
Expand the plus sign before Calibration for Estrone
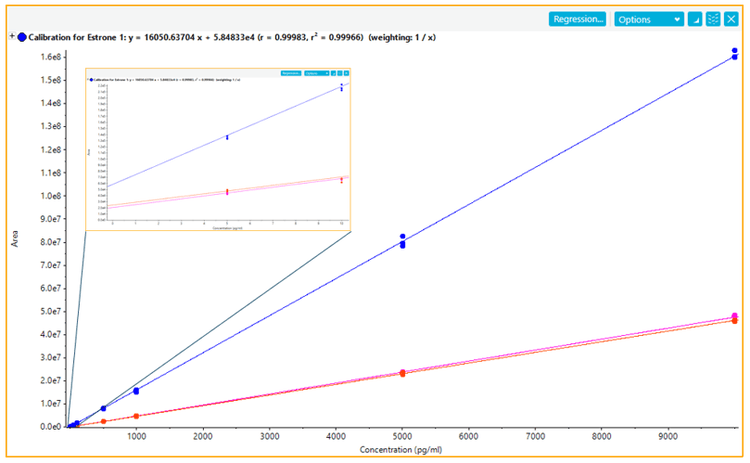click(10, 36)
